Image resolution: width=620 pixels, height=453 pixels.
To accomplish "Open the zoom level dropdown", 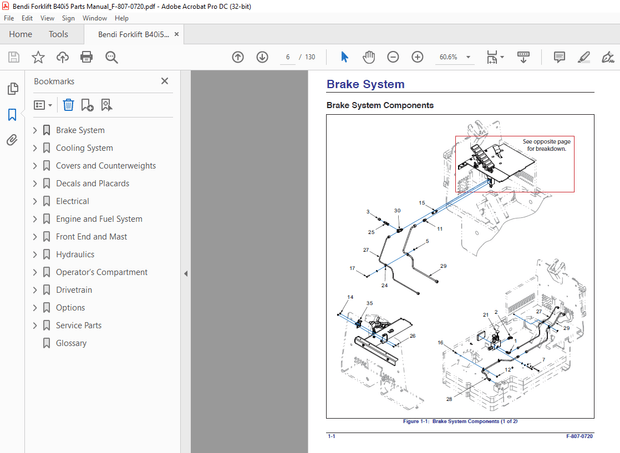I will pos(470,57).
